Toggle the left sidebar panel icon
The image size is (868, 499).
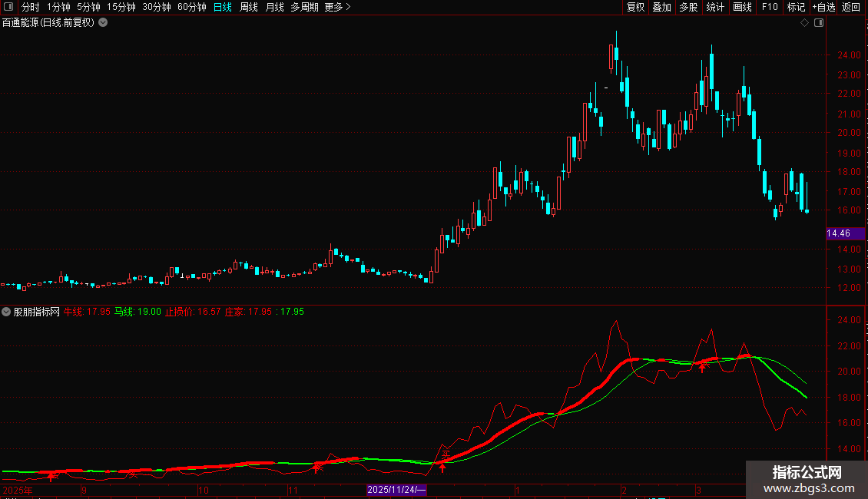coord(8,7)
